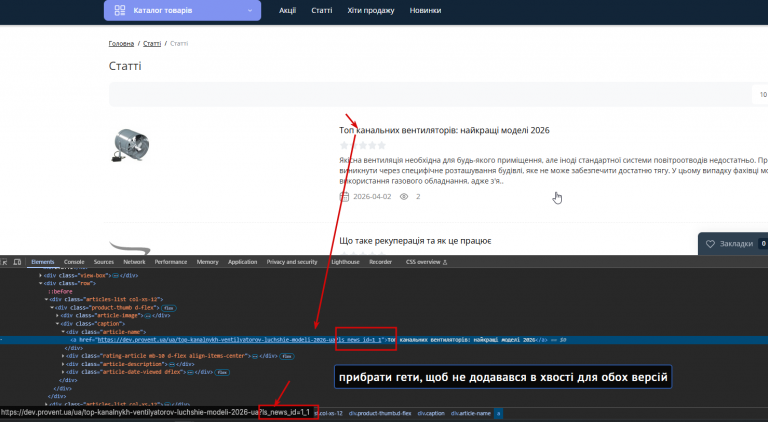Image resolution: width=768 pixels, height=422 pixels.
Task: Open the Акції menu item
Action: pyautogui.click(x=288, y=10)
